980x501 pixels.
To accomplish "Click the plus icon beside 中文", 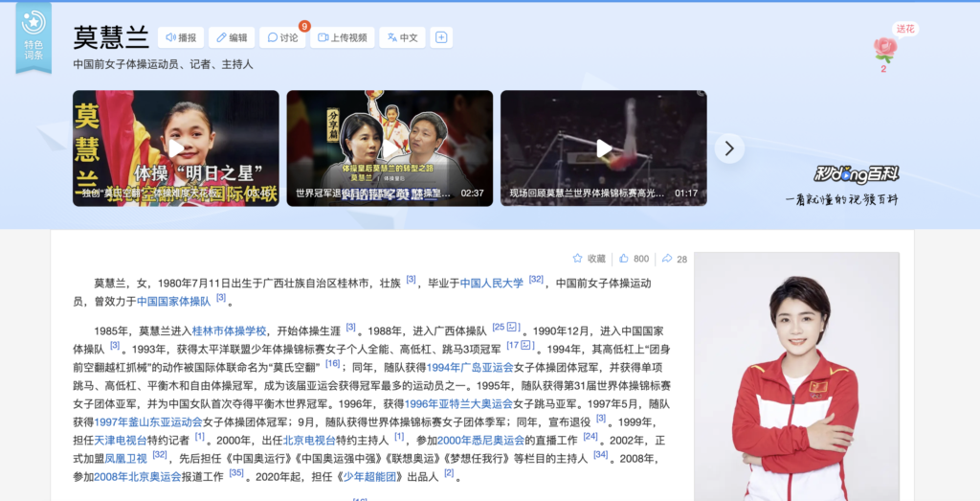I will (x=441, y=37).
